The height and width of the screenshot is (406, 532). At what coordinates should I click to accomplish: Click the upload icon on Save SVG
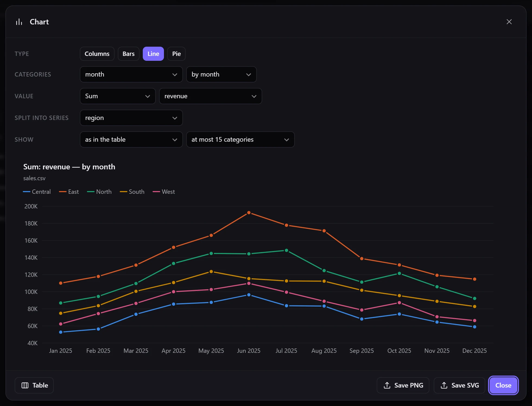click(x=444, y=385)
